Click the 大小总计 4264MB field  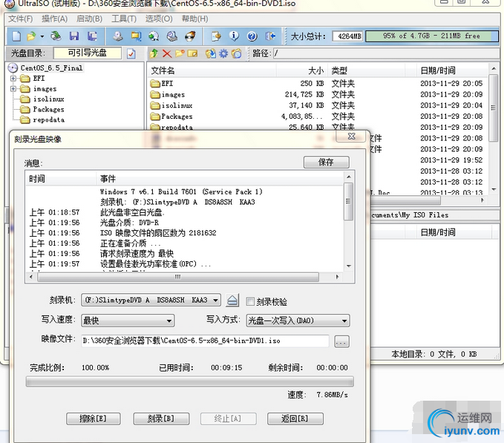point(347,36)
